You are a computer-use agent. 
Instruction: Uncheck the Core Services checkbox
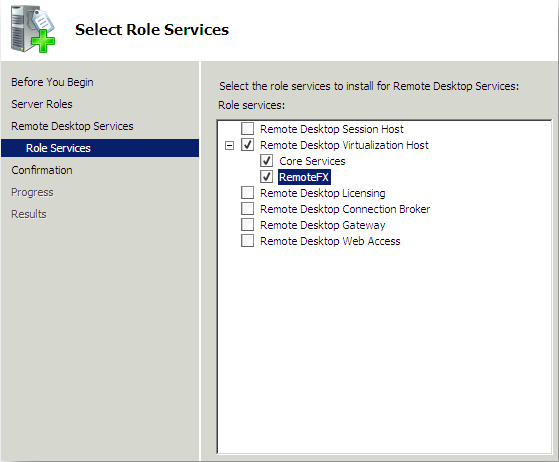click(267, 161)
